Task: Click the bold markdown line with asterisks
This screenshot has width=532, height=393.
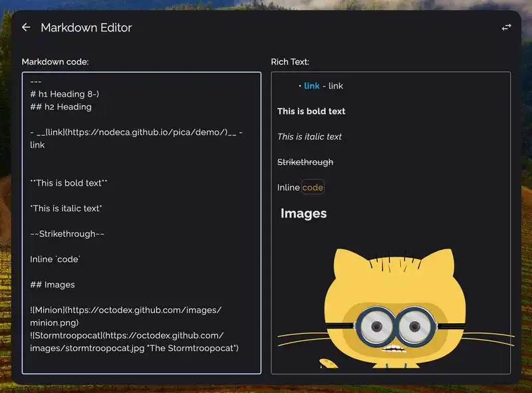Action: 70,182
